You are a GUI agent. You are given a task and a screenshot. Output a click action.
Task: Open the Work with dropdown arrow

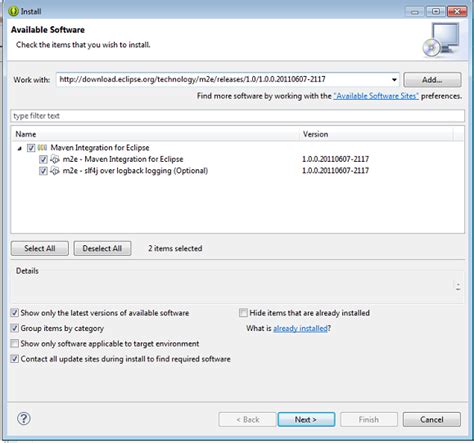[394, 80]
